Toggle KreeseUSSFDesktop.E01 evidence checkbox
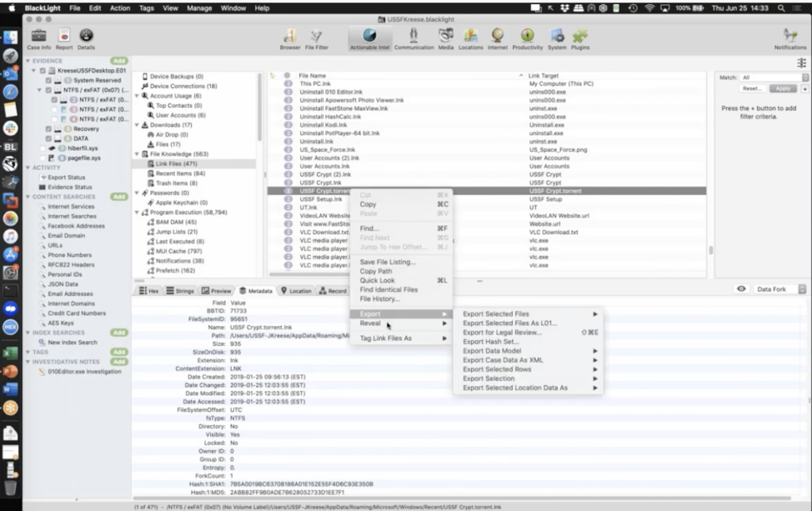Screen dimensions: 812x511 pos(43,71)
